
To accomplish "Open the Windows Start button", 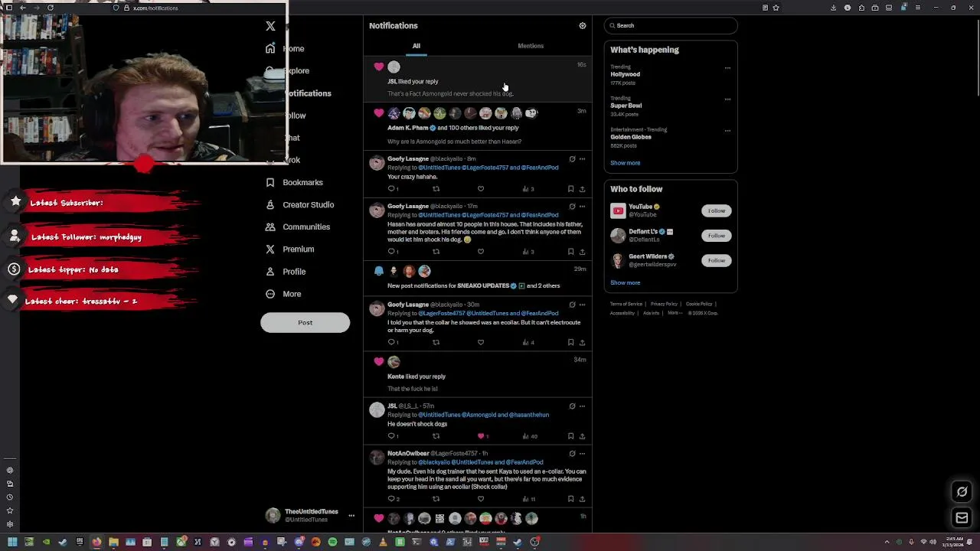I will pyautogui.click(x=12, y=543).
